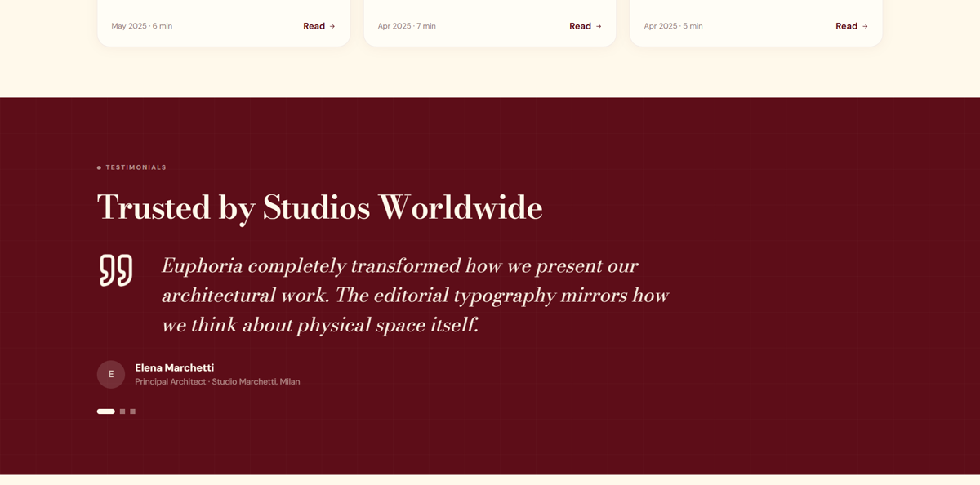980x485 pixels.
Task: Click 'Principal Architect · Studio Marchetti, Milan' text
Action: pyautogui.click(x=217, y=381)
